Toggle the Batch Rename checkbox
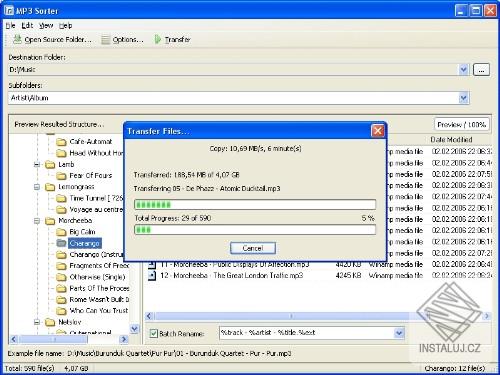 (x=153, y=333)
